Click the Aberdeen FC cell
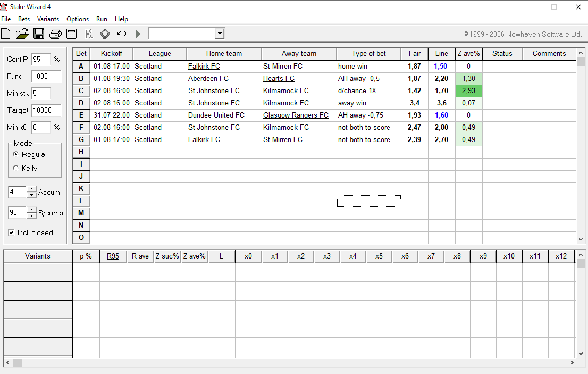This screenshot has height=374, width=588. click(224, 78)
